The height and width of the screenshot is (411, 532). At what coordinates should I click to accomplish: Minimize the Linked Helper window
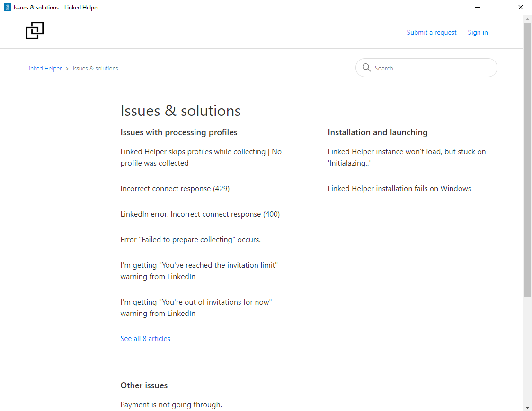478,7
